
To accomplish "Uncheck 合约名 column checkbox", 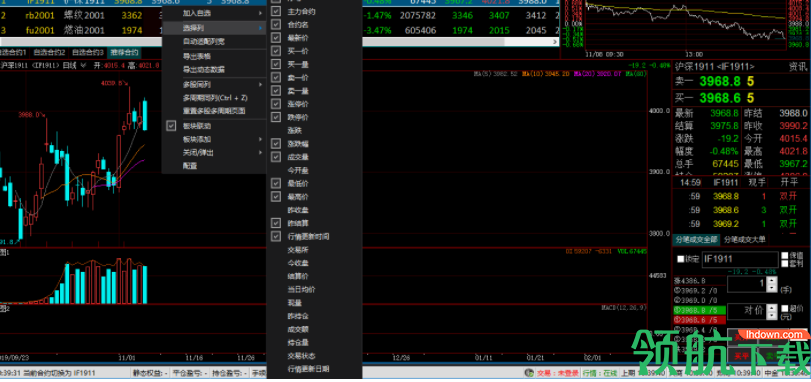I will [x=276, y=24].
